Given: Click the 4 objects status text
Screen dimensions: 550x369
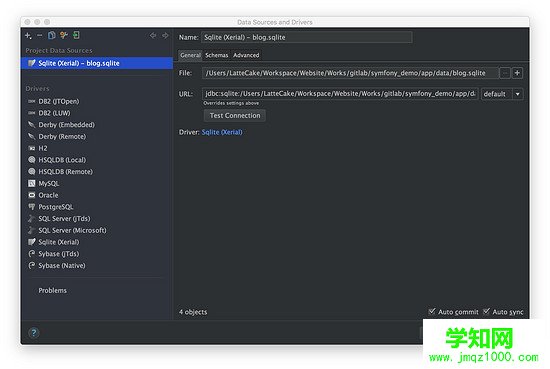Looking at the screenshot, I should (193, 312).
